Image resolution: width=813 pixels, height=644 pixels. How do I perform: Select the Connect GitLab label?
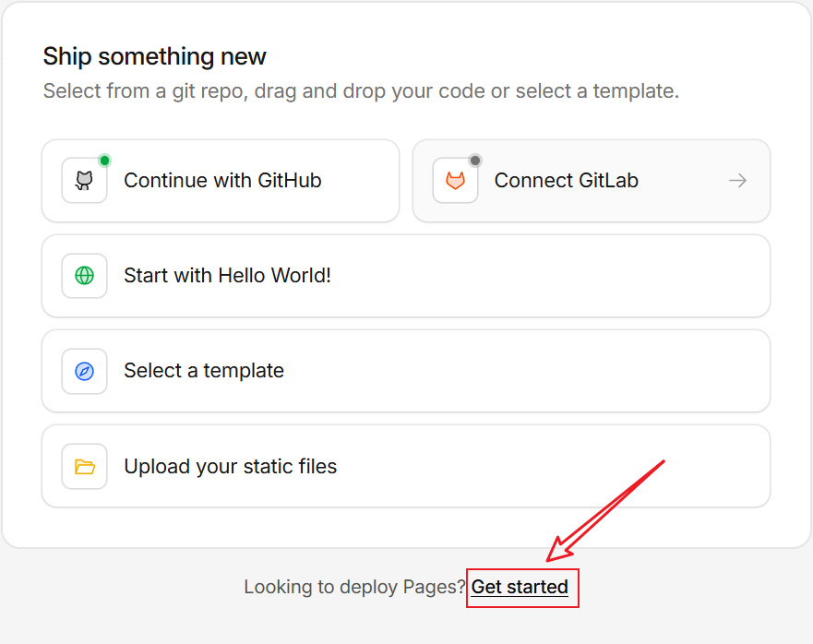click(566, 181)
